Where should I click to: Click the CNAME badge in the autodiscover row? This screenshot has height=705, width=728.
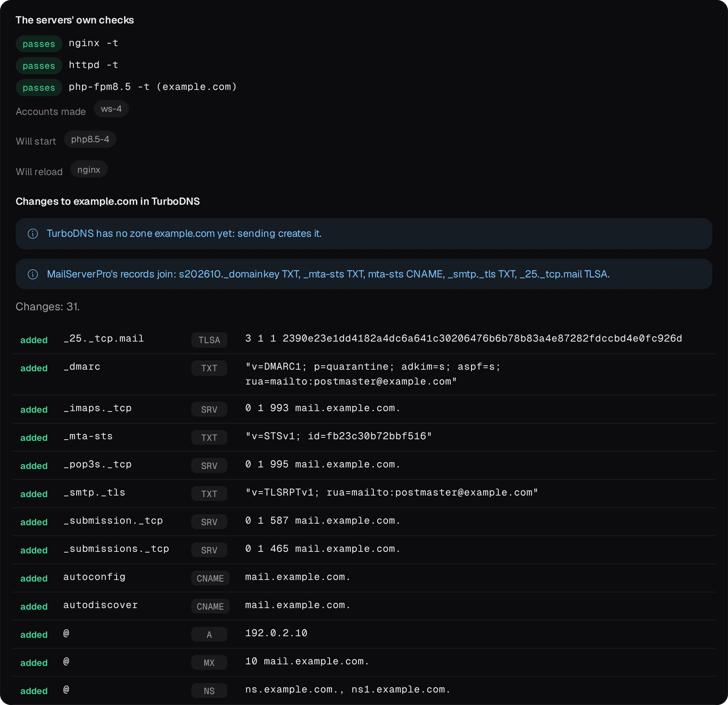[211, 607]
